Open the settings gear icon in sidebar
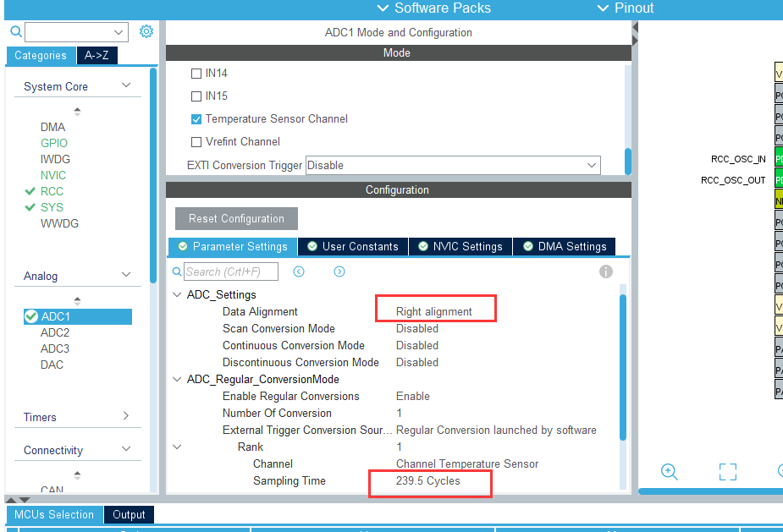The width and height of the screenshot is (783, 532). [x=146, y=31]
